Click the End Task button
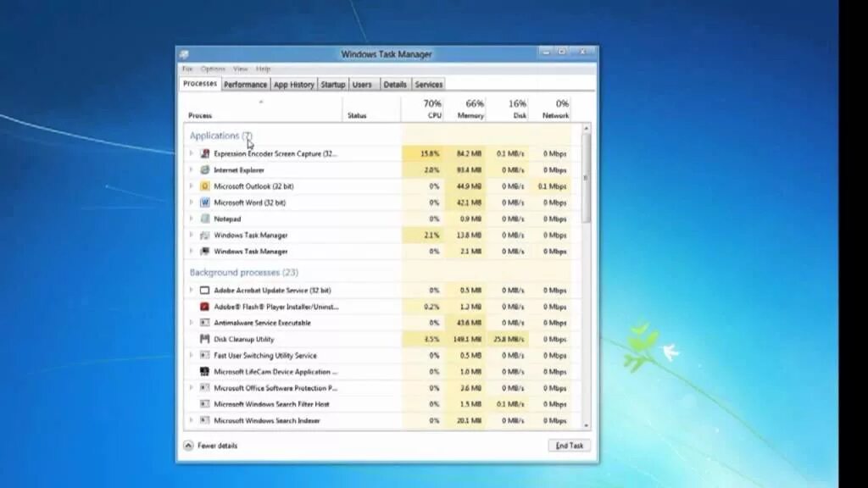 tap(569, 446)
